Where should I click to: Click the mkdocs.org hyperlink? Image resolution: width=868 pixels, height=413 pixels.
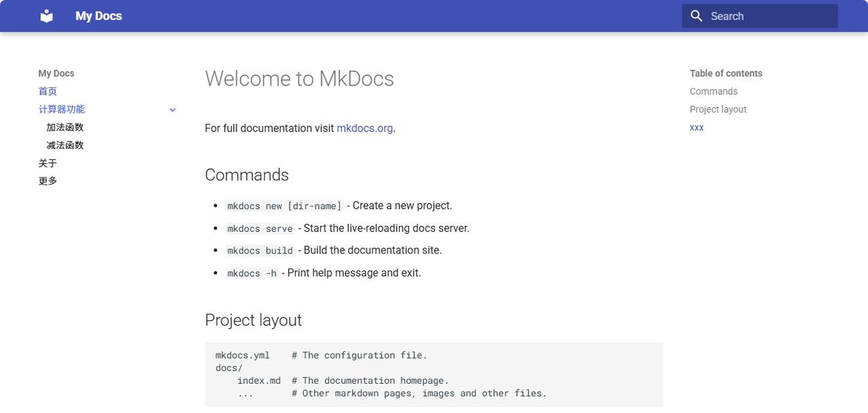point(364,128)
